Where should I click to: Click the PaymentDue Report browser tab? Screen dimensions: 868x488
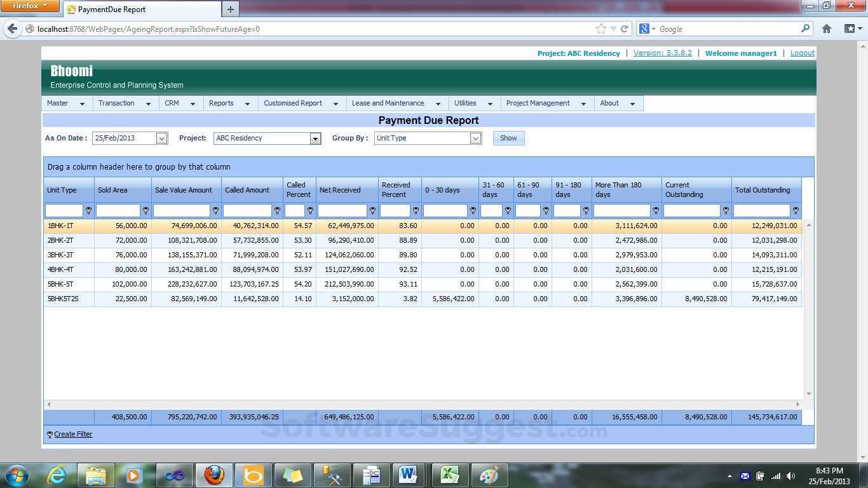click(141, 9)
